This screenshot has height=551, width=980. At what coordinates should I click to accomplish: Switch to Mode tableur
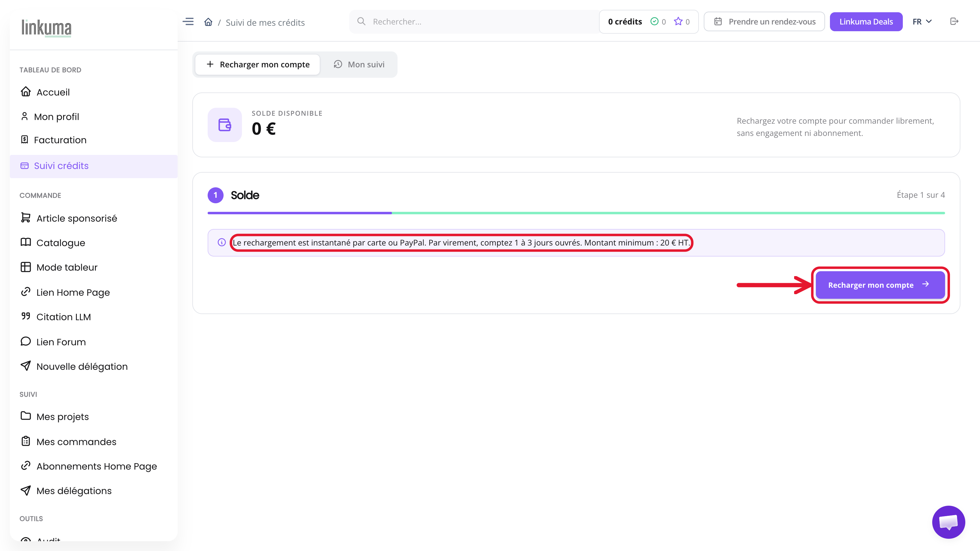coord(94,267)
